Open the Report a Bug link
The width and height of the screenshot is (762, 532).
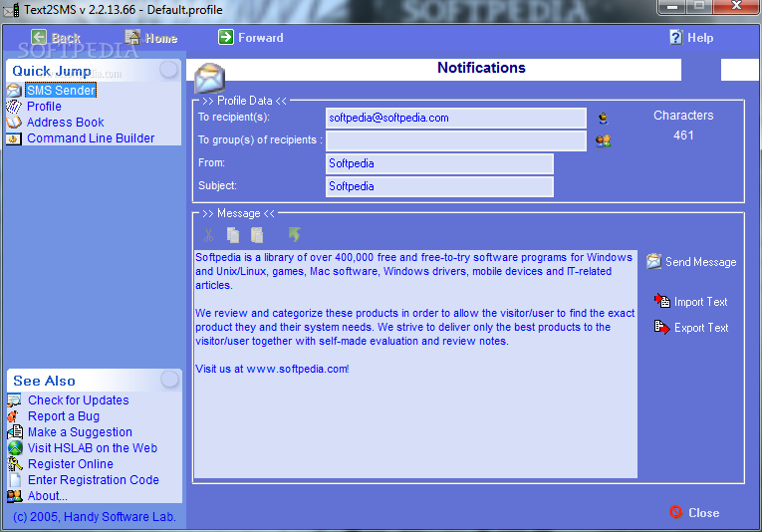64,416
